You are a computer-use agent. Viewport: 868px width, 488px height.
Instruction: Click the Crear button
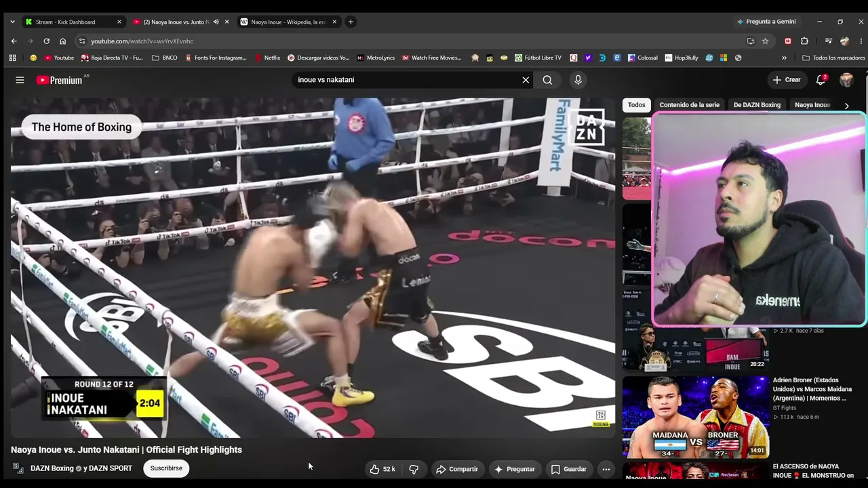pyautogui.click(x=787, y=80)
